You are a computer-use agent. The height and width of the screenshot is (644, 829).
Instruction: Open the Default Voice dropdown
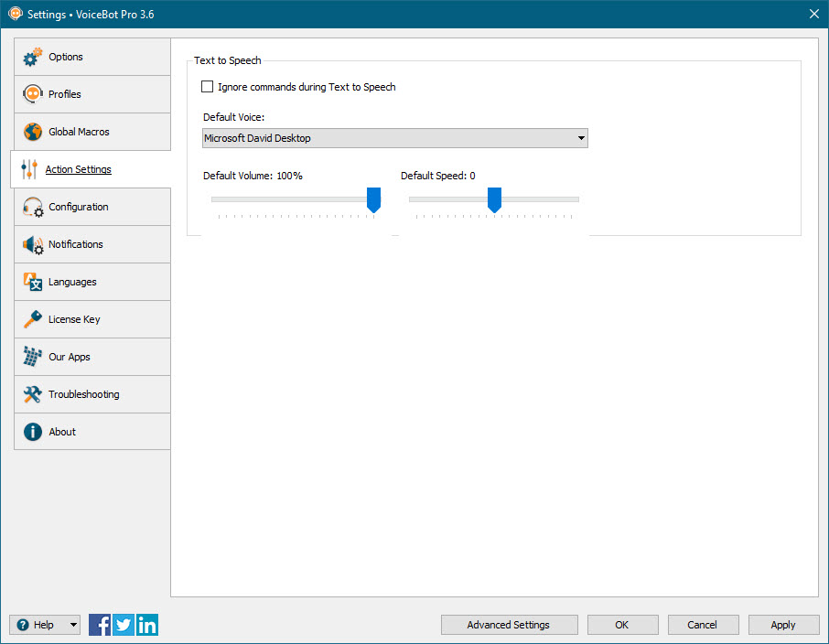[395, 138]
